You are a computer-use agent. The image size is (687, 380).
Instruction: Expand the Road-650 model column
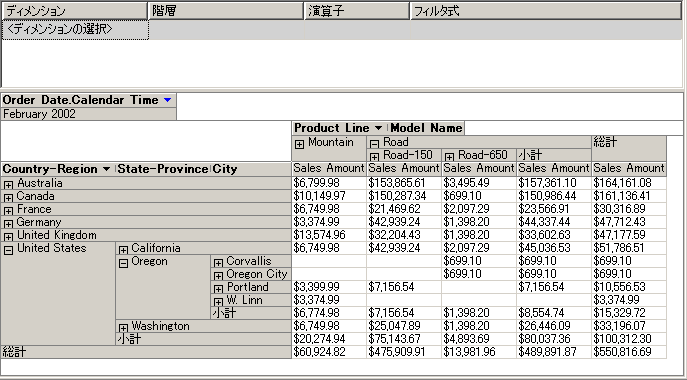[449, 157]
